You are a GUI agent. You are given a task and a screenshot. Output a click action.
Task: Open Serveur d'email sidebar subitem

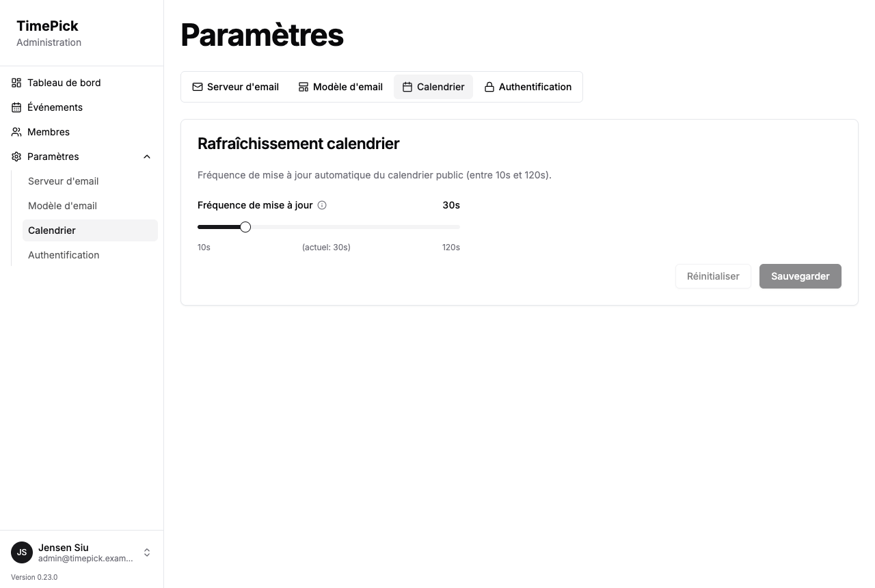coord(90,181)
